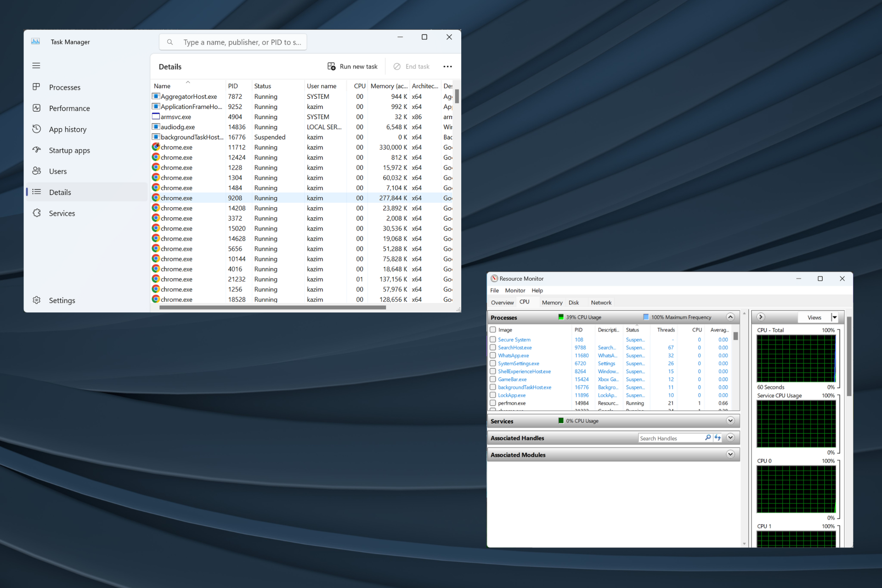
Task: Open the Settings gear in Task Manager
Action: point(36,300)
